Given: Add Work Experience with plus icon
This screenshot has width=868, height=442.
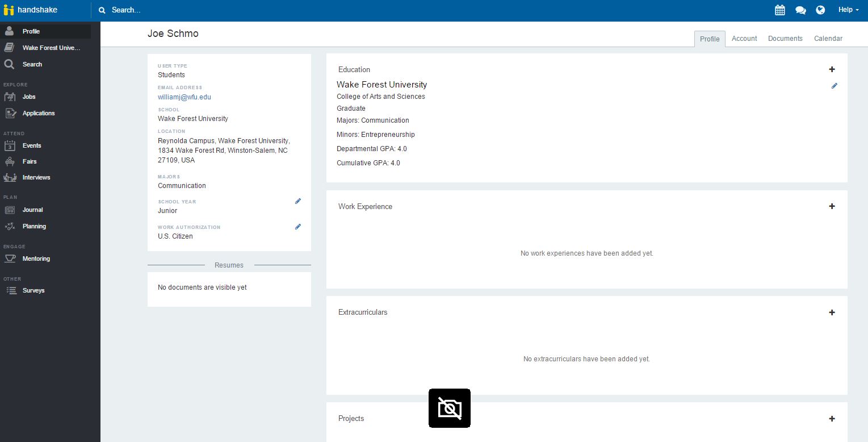Looking at the screenshot, I should click(x=832, y=206).
